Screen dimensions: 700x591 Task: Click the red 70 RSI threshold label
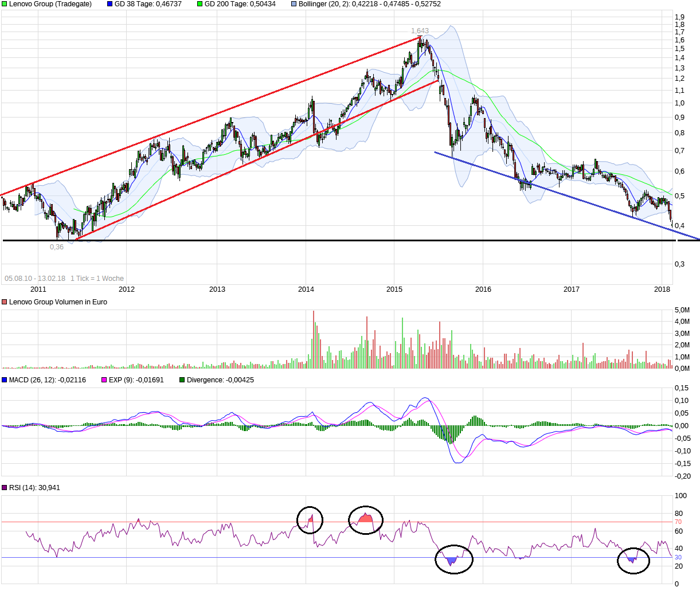(678, 522)
